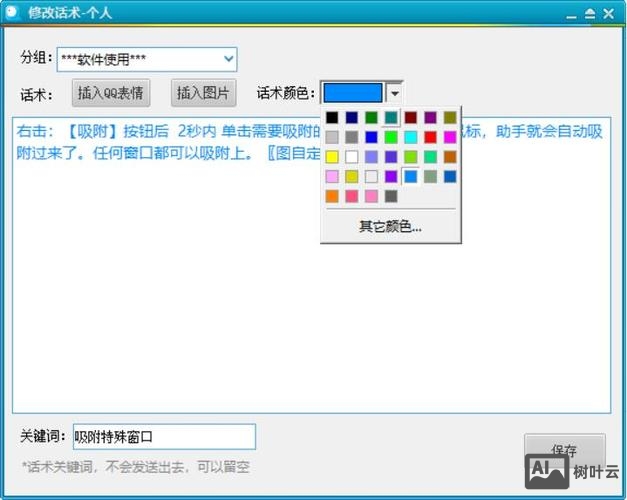Select the emerald spring-green swatch
The height and width of the screenshot is (500, 627).
click(430, 157)
